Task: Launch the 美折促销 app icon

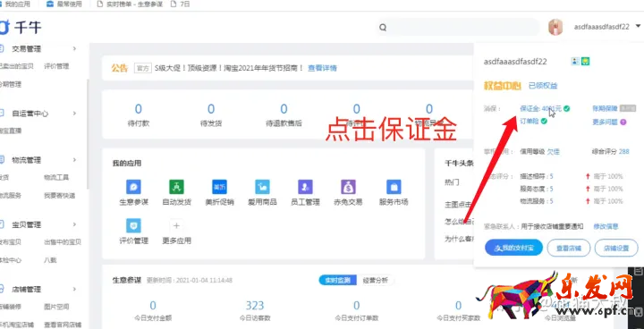Action: pyautogui.click(x=219, y=187)
